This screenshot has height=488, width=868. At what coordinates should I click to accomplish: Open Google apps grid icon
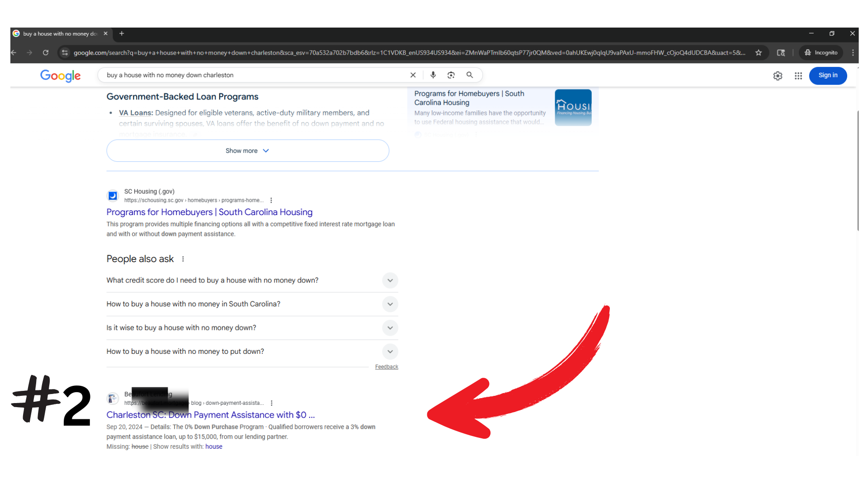pos(798,76)
